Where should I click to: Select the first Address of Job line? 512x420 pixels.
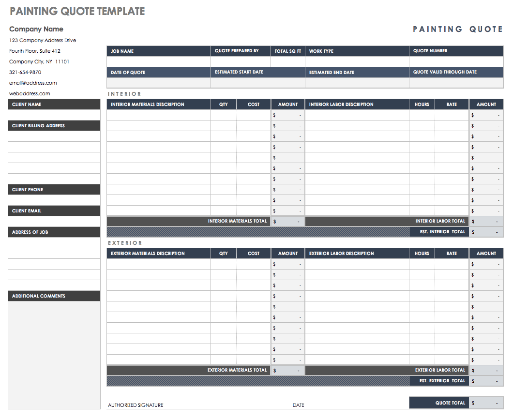tap(54, 242)
